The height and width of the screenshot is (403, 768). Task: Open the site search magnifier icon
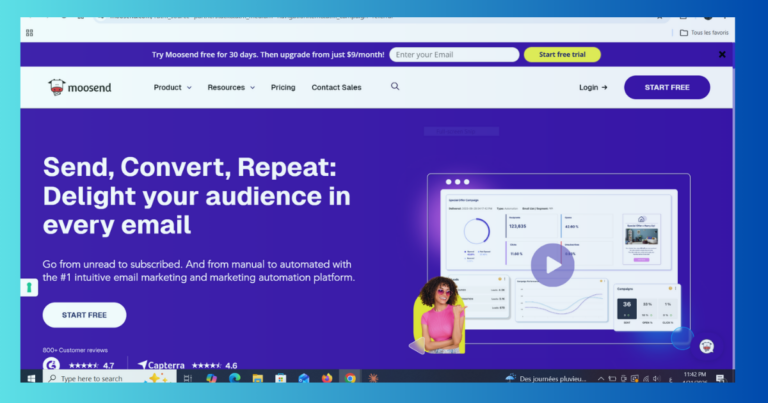tap(395, 87)
